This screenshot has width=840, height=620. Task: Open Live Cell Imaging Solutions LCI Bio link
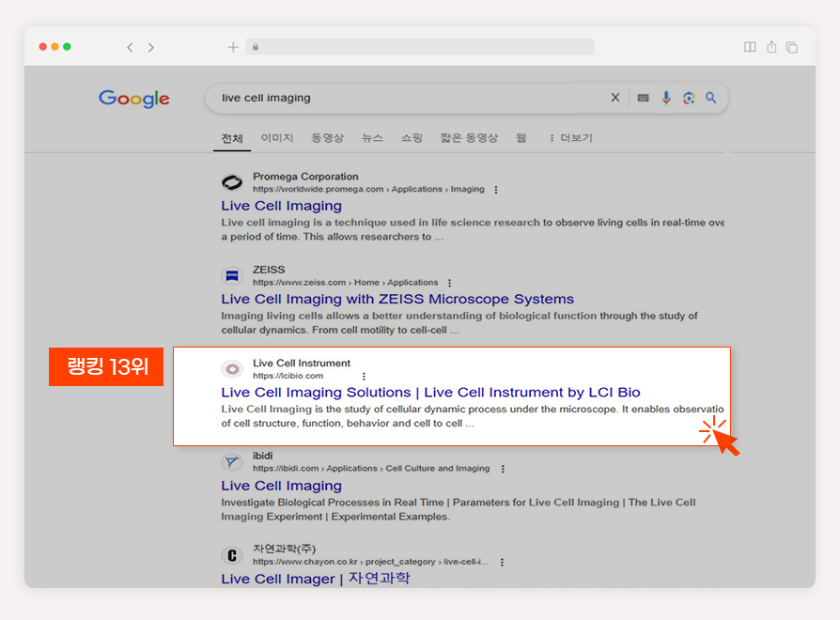(430, 392)
